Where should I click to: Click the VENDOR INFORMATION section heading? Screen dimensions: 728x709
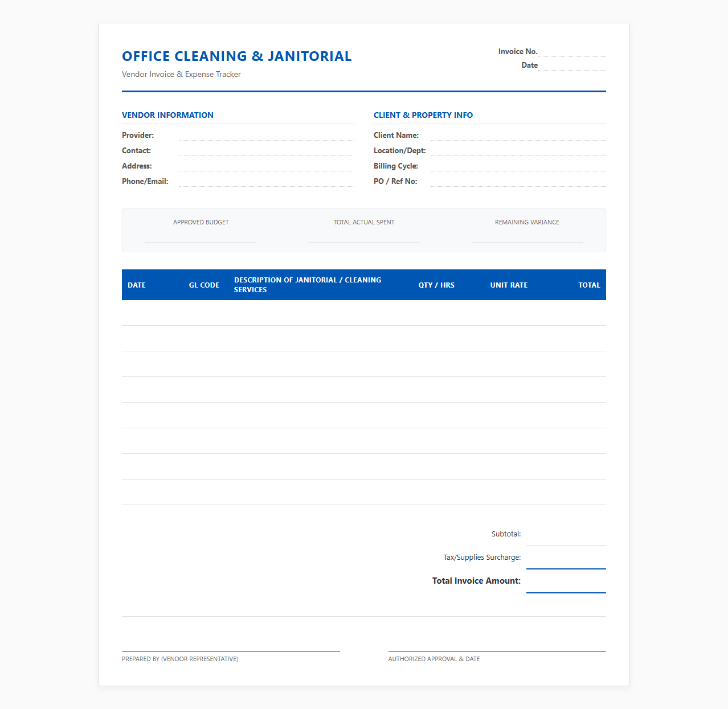point(167,115)
